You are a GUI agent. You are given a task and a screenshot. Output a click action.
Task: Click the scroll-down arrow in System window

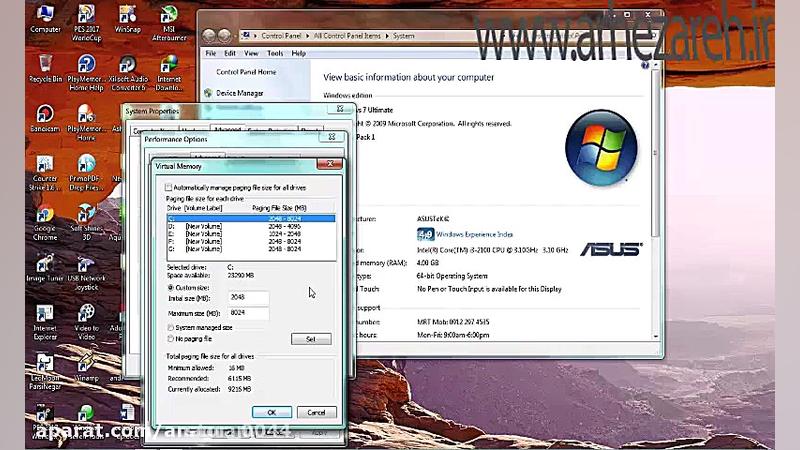[x=656, y=337]
